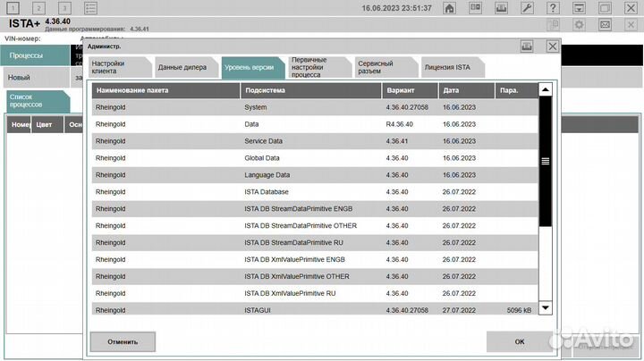The height and width of the screenshot is (361, 644).
Task: Select the Language Data row
Action: tap(315, 175)
